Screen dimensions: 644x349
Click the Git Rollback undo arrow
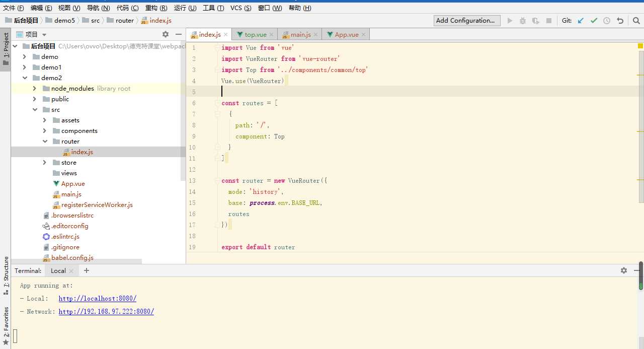click(620, 21)
